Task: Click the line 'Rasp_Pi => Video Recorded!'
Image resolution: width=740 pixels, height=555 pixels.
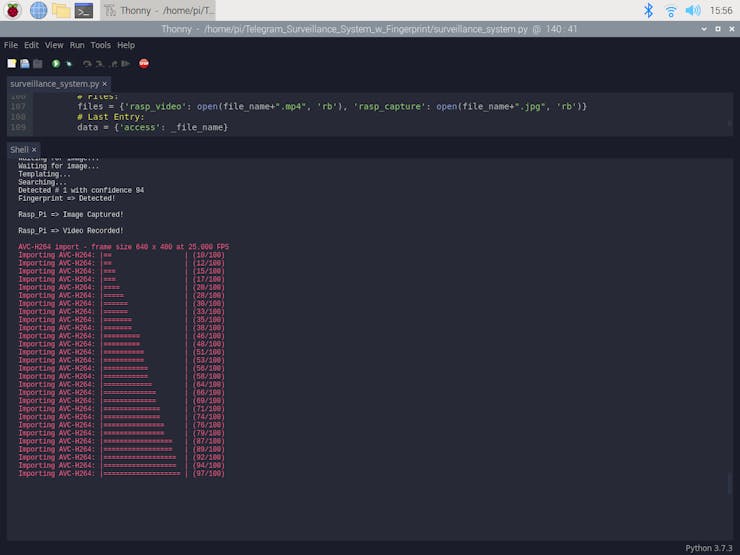Action: point(71,231)
